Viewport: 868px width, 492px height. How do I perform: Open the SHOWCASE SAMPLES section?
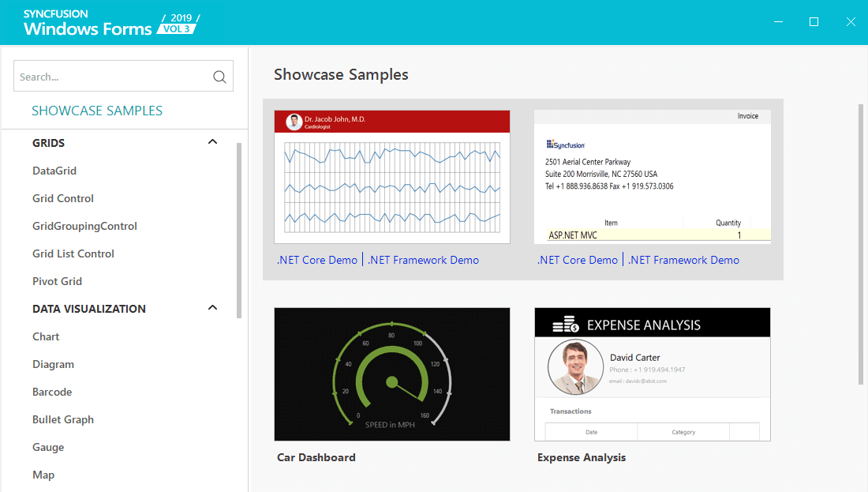pos(97,111)
